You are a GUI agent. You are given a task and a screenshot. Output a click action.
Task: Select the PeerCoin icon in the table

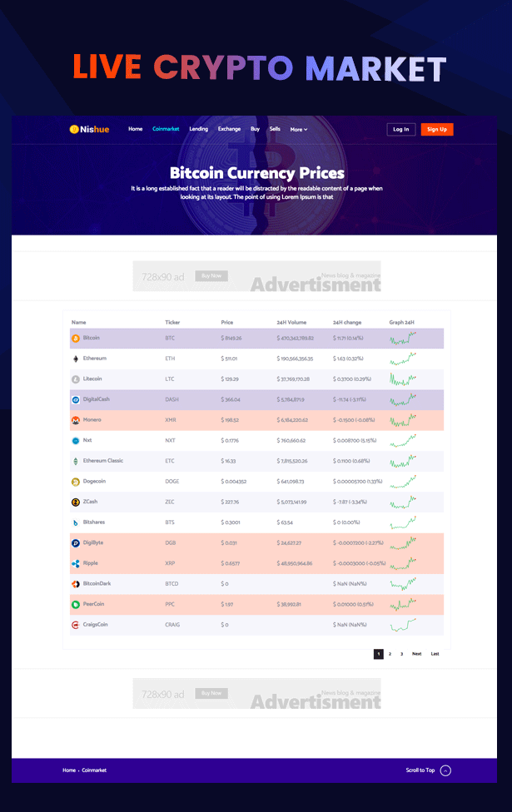(x=74, y=604)
